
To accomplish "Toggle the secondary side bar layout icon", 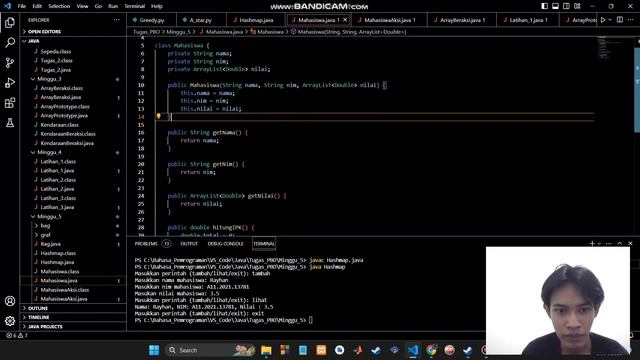I will pyautogui.click(x=566, y=6).
